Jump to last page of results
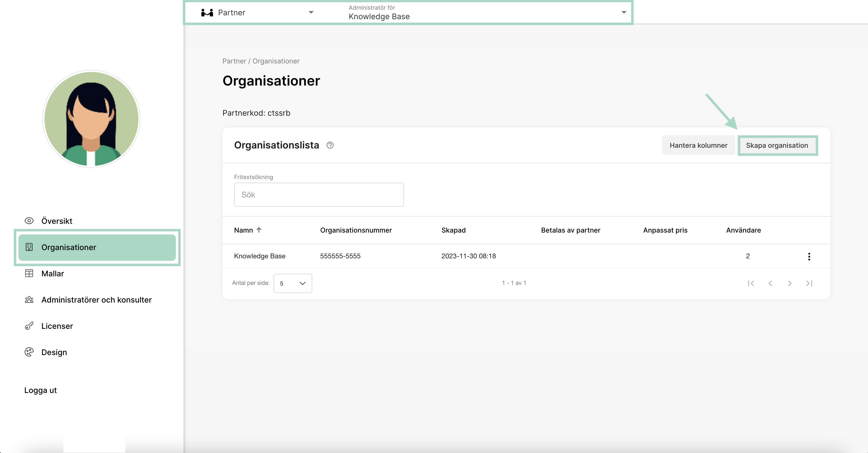The image size is (868, 453). [809, 283]
